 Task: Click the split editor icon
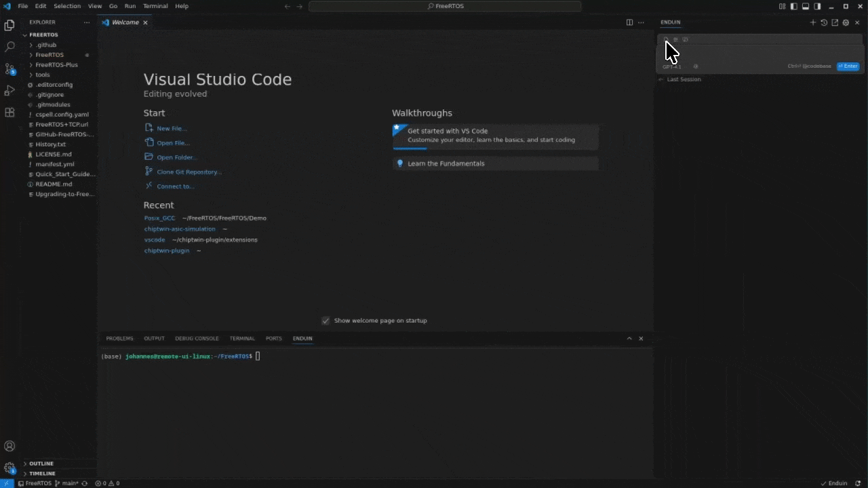tap(629, 22)
